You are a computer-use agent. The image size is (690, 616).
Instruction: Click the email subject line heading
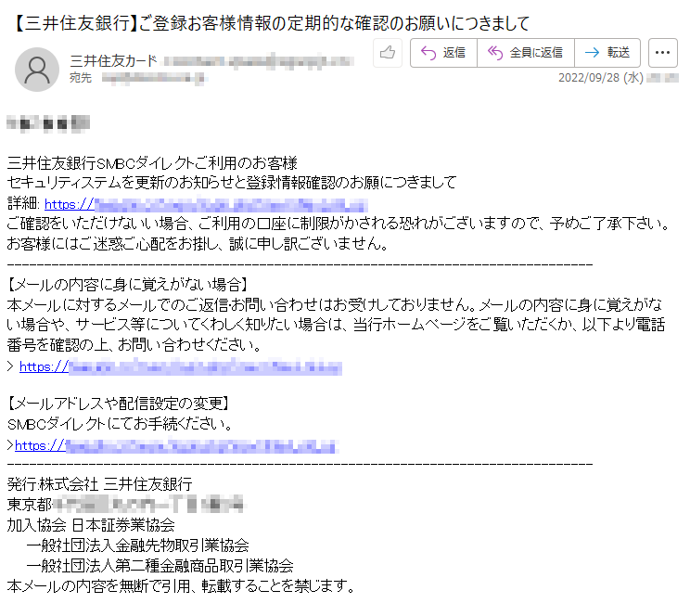point(272,23)
